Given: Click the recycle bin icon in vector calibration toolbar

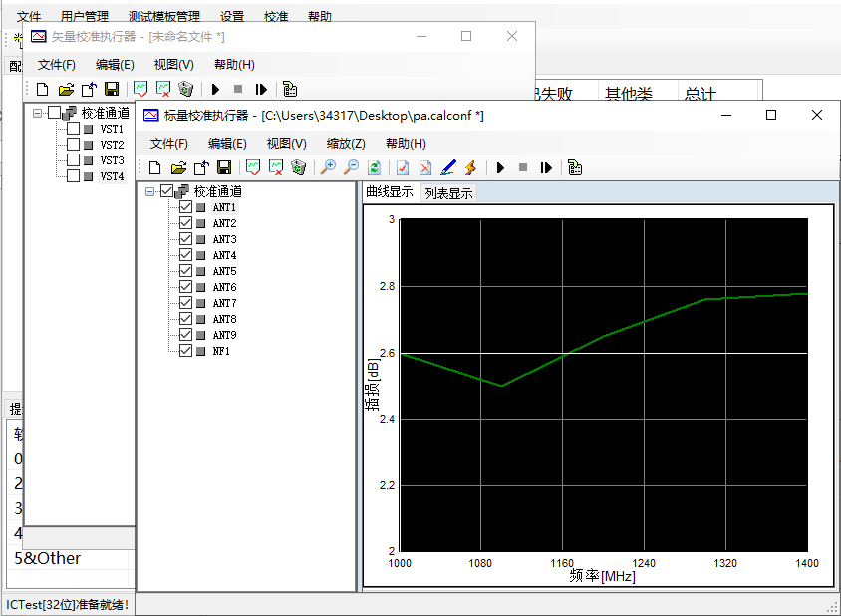Looking at the screenshot, I should (185, 90).
